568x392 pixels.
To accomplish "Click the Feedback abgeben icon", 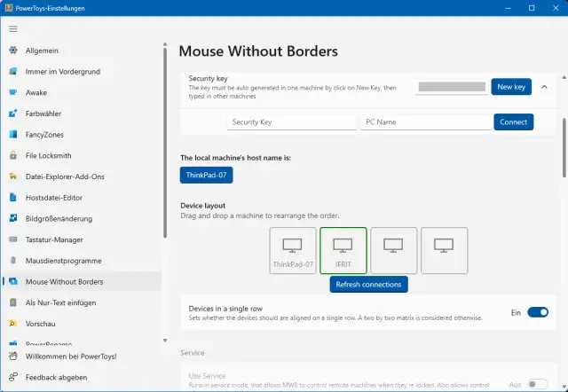I will 13,377.
